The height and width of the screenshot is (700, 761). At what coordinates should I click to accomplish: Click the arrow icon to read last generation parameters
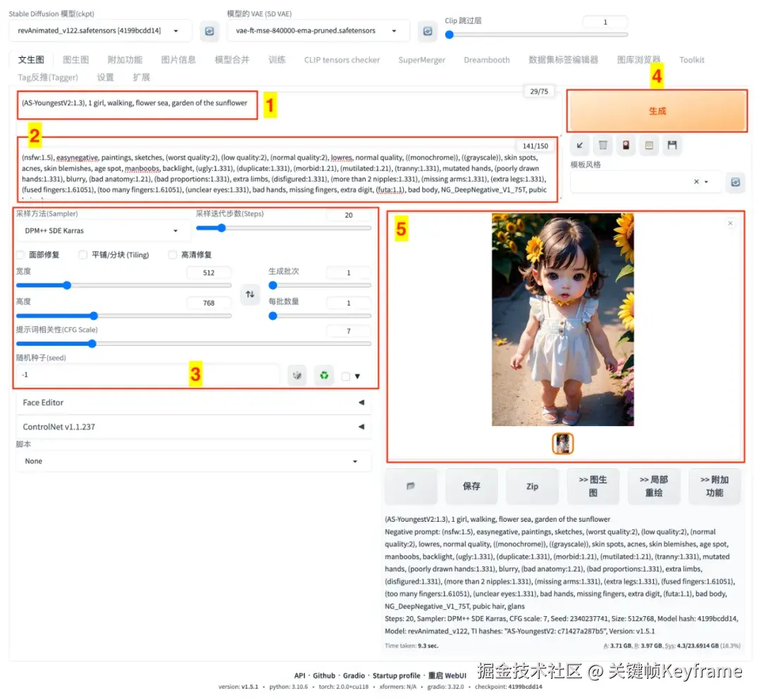pyautogui.click(x=579, y=145)
